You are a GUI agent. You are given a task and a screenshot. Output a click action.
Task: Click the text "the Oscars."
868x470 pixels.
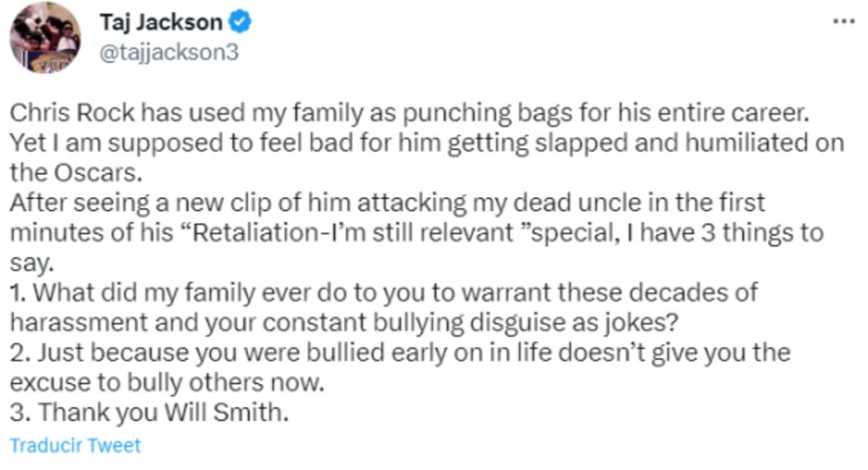pyautogui.click(x=75, y=172)
